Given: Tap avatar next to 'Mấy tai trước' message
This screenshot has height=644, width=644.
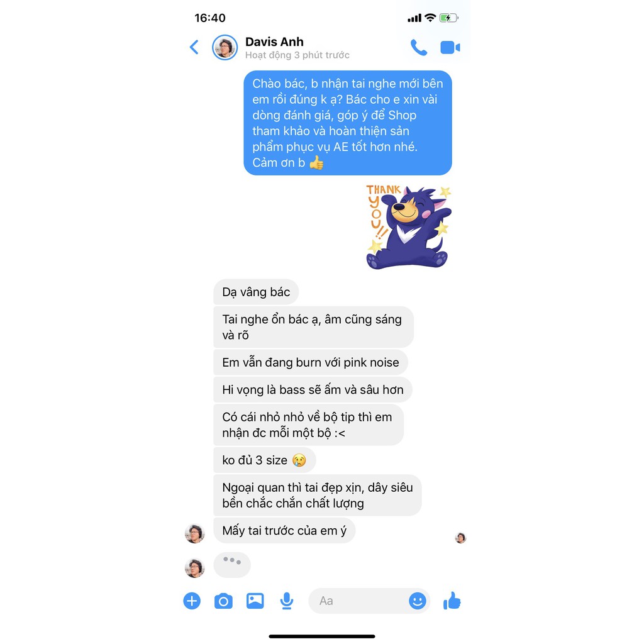Looking at the screenshot, I should tap(195, 533).
